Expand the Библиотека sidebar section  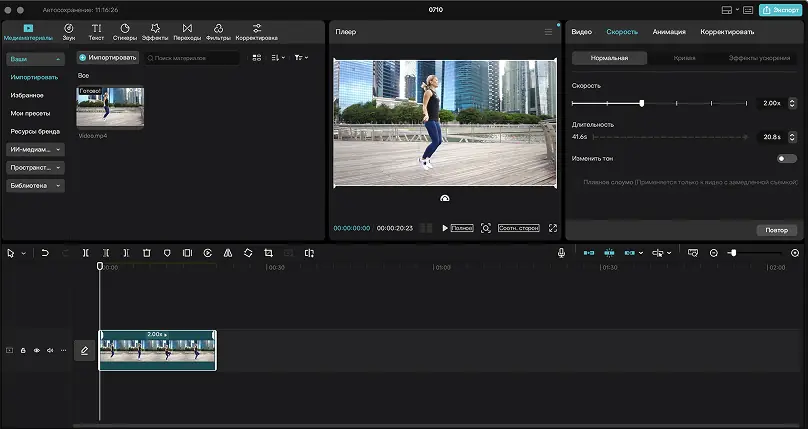click(36, 185)
